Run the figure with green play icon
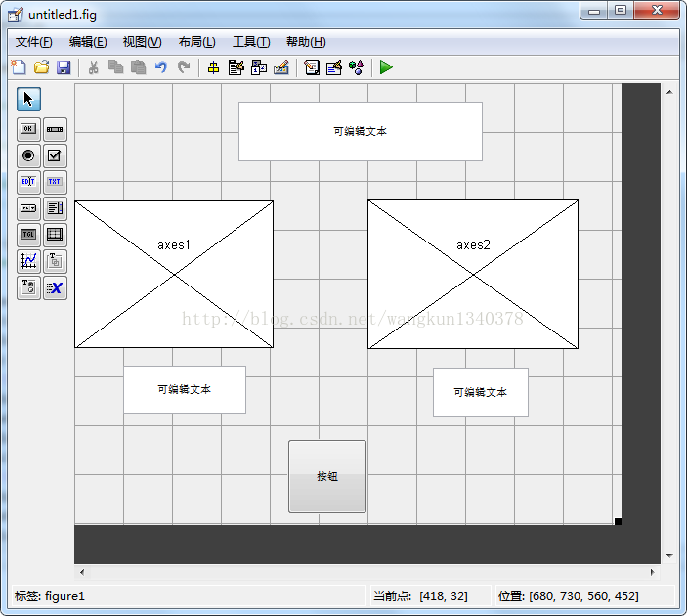This screenshot has height=616, width=687. 386,67
